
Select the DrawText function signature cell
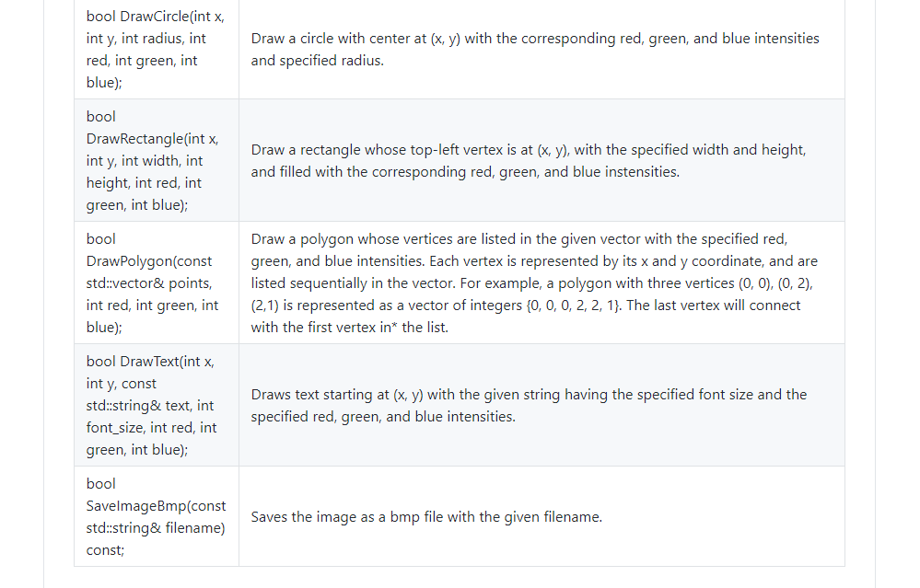pyautogui.click(x=156, y=405)
